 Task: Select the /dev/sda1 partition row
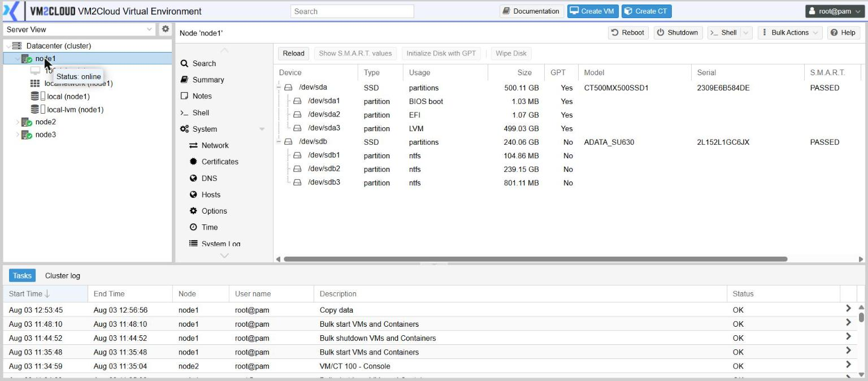click(x=568, y=101)
